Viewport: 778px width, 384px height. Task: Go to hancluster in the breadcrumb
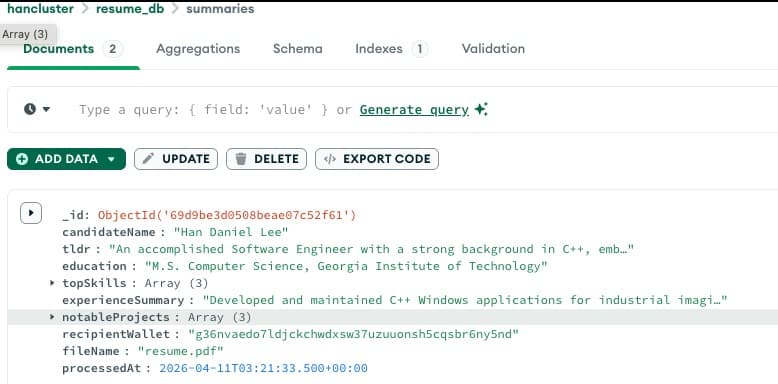click(40, 9)
